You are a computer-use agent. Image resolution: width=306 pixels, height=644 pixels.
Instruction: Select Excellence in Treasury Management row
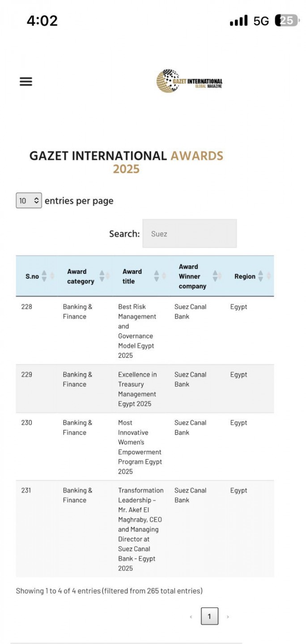tap(137, 389)
